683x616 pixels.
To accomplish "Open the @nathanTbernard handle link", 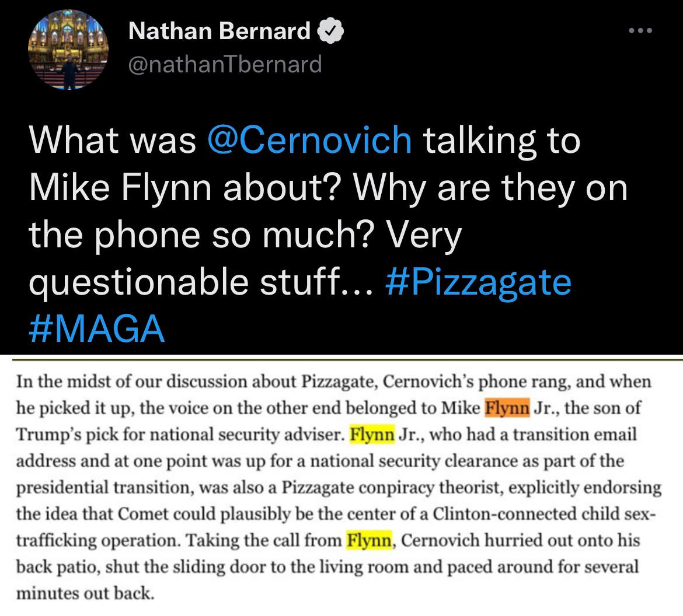I will (225, 64).
